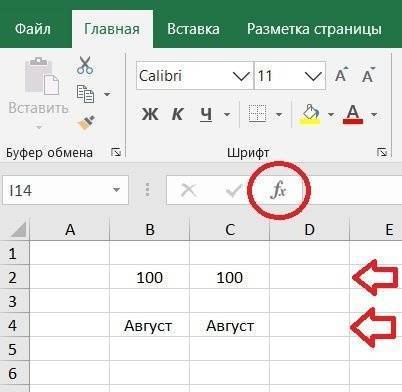Click the Copy icon
Image resolution: width=402 pixels, height=392 pixels.
coord(85,94)
